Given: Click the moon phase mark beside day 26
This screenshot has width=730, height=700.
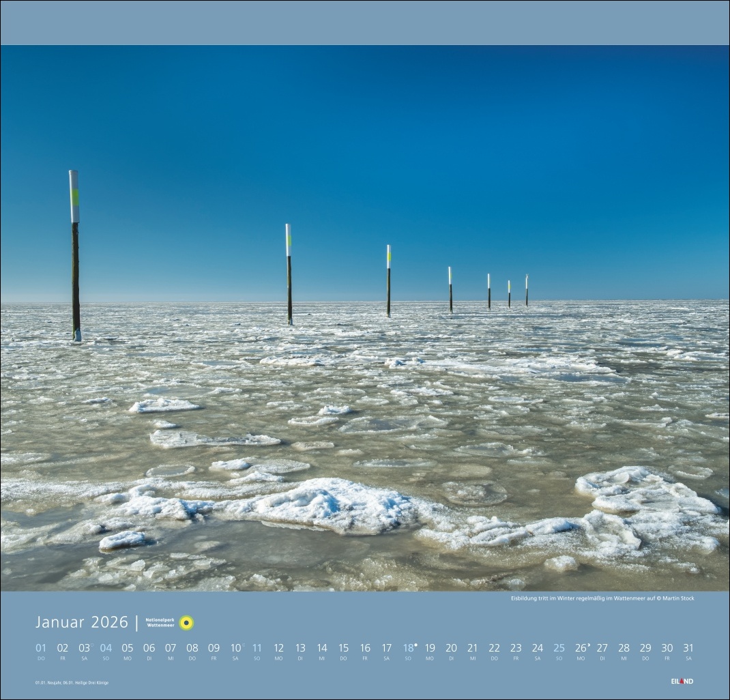Looking at the screenshot, I should tap(588, 644).
